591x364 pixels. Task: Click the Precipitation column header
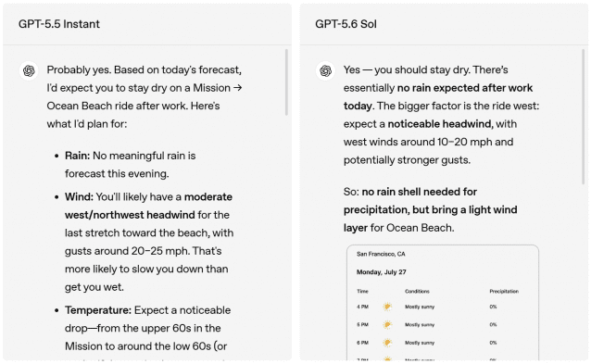pos(504,291)
